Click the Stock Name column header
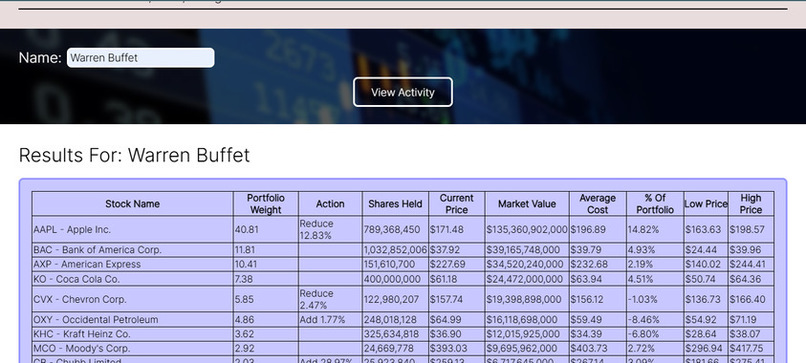Image resolution: width=806 pixels, height=363 pixels. 133,204
